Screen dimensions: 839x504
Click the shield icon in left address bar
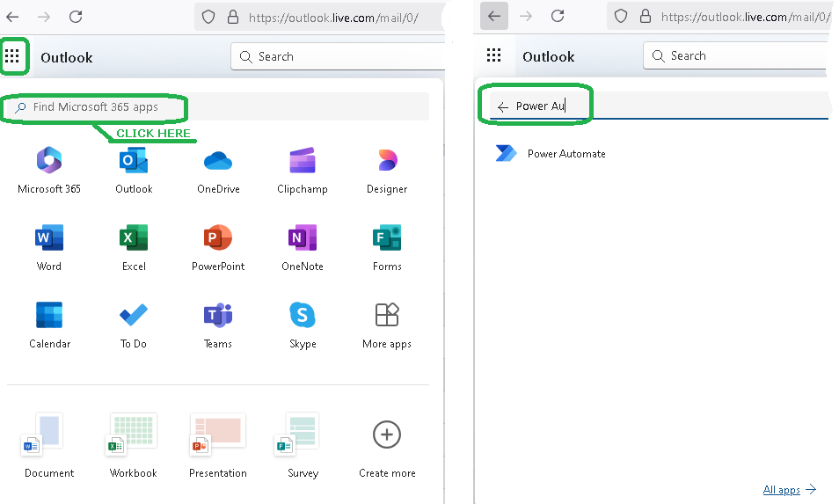click(208, 17)
